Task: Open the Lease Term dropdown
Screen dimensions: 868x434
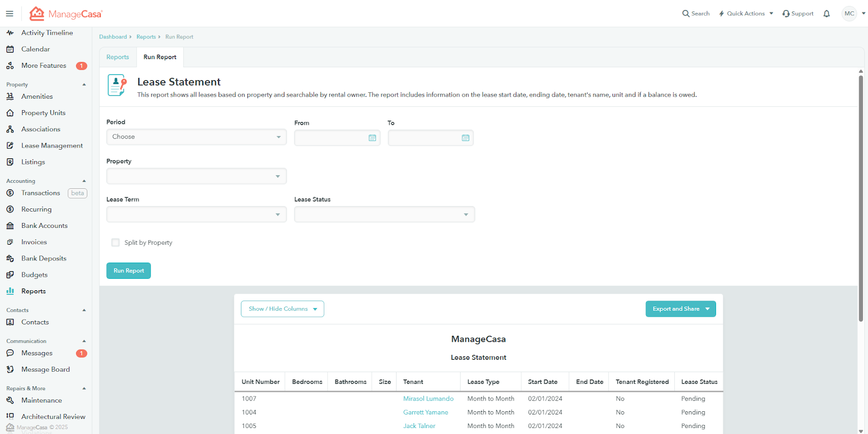Action: pyautogui.click(x=196, y=214)
